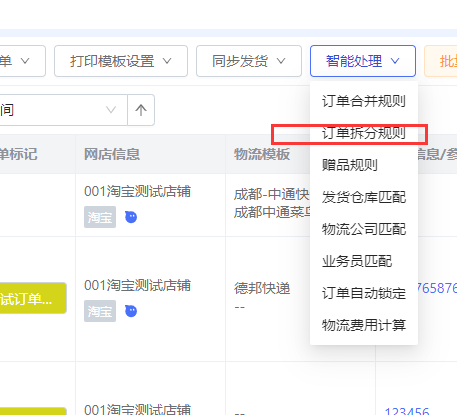This screenshot has height=415, width=457.
Task: Open the partially visible 单 dropdown at left
Action: (x=23, y=61)
